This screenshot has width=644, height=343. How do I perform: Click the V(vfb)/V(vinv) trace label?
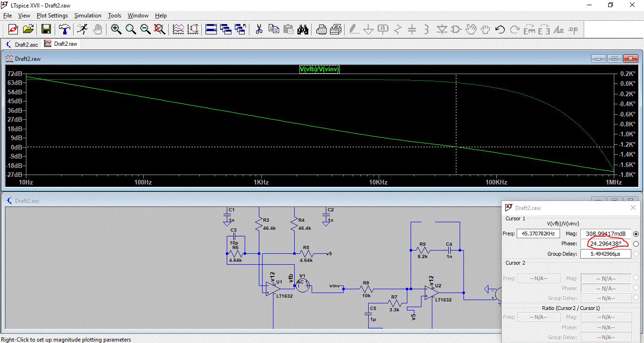320,69
